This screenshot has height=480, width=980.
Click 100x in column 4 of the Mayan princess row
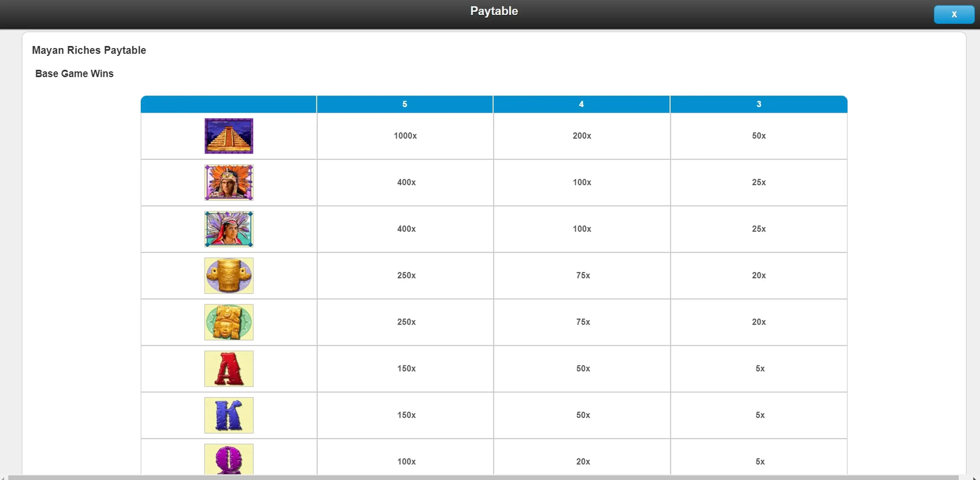[582, 229]
